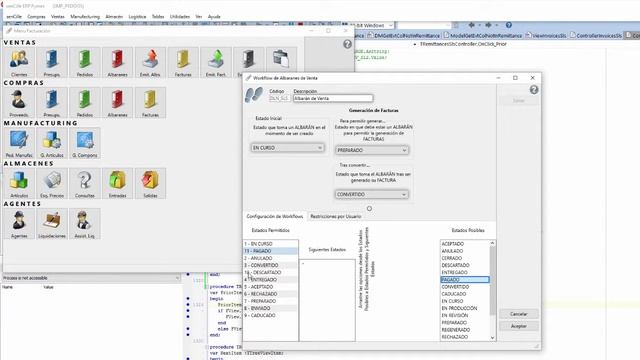
Task: Open Pedidos green binder under Compras
Action: point(84,102)
